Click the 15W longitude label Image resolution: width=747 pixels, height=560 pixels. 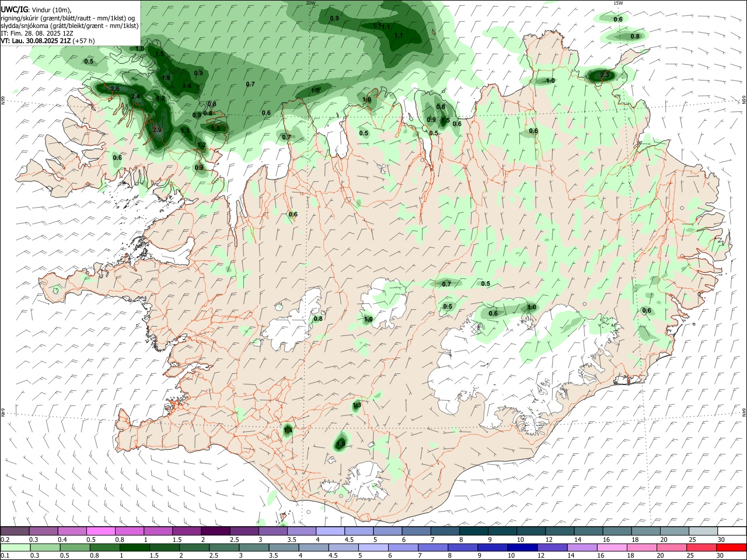tap(618, 3)
